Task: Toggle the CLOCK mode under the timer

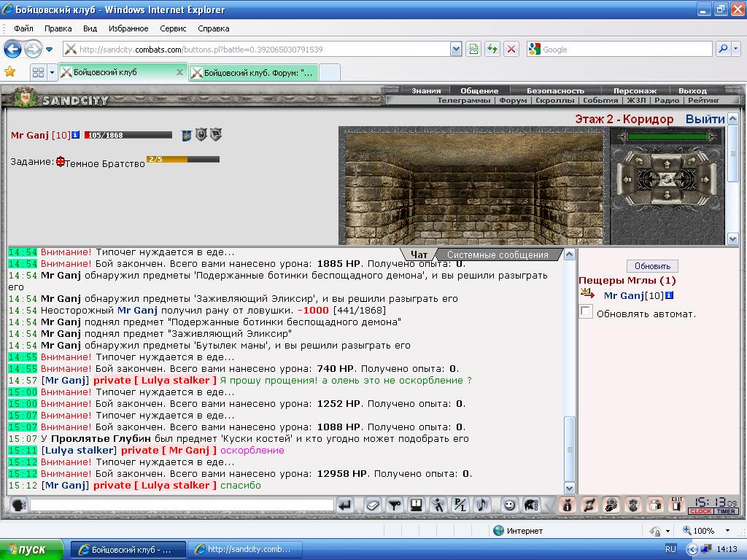Action: coord(701,511)
